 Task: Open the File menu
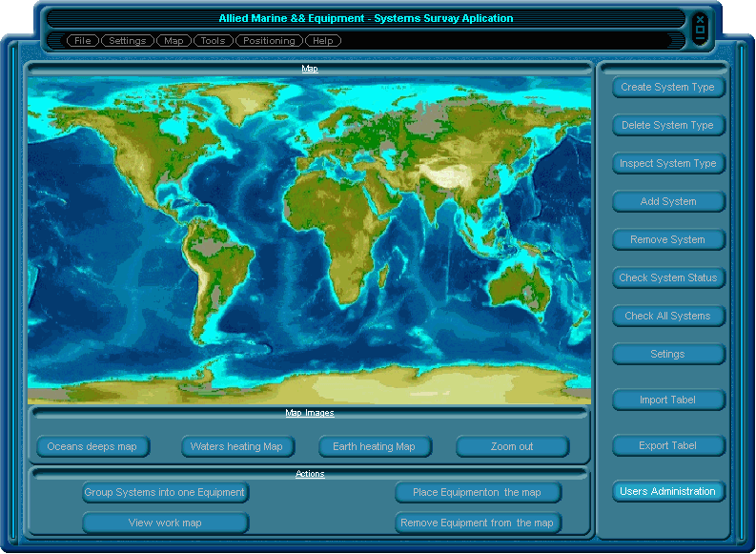click(83, 41)
